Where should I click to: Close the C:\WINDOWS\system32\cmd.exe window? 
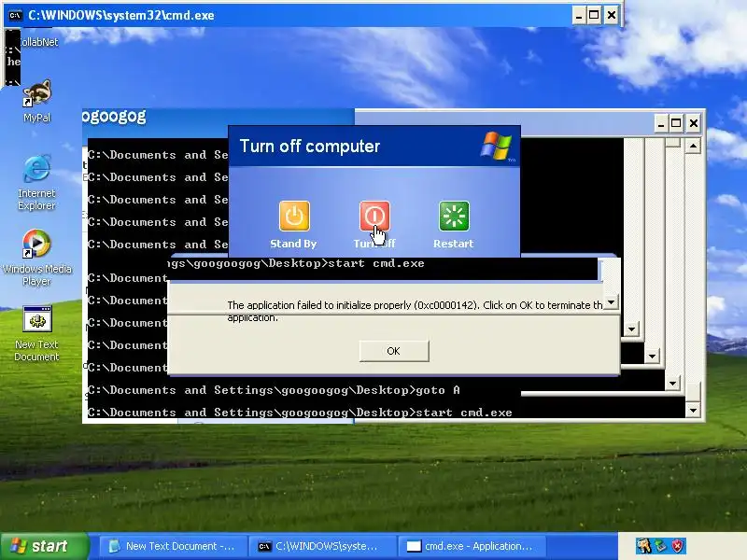coord(612,15)
